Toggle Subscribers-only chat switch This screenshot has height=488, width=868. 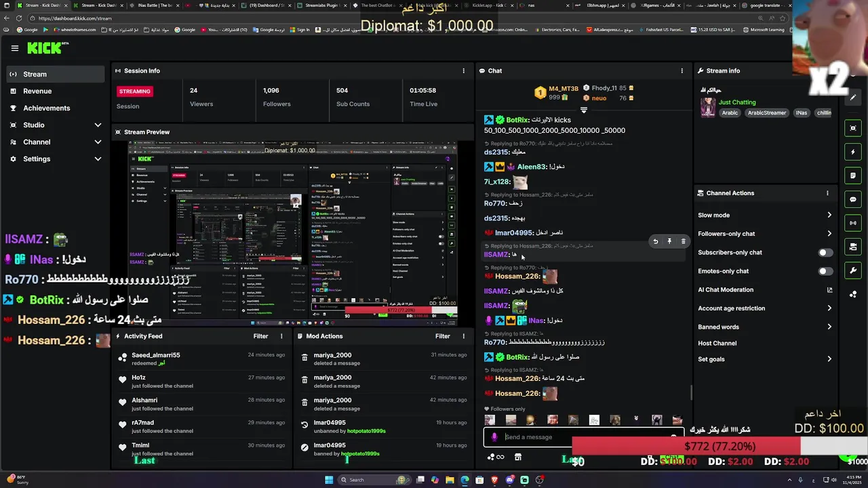point(825,253)
